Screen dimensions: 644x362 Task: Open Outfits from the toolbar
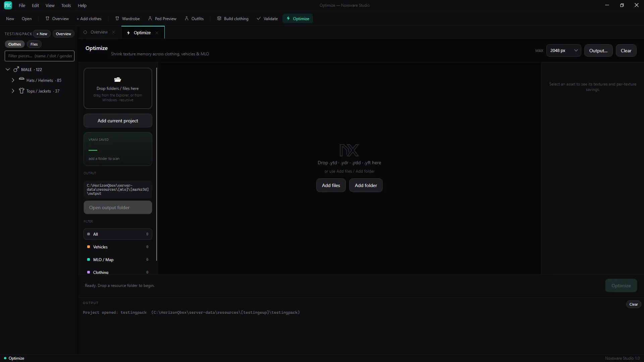(194, 18)
